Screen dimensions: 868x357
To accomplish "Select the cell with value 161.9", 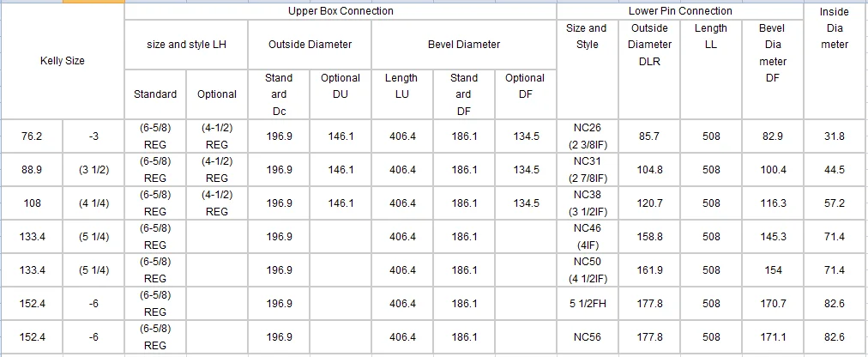I will (649, 269).
